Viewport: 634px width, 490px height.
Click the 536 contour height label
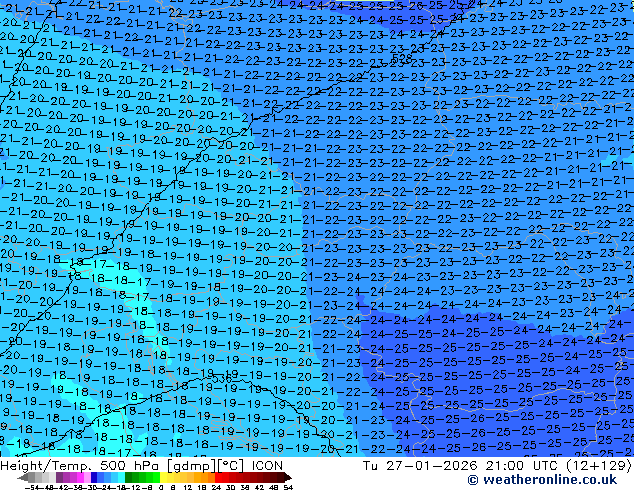click(222, 379)
